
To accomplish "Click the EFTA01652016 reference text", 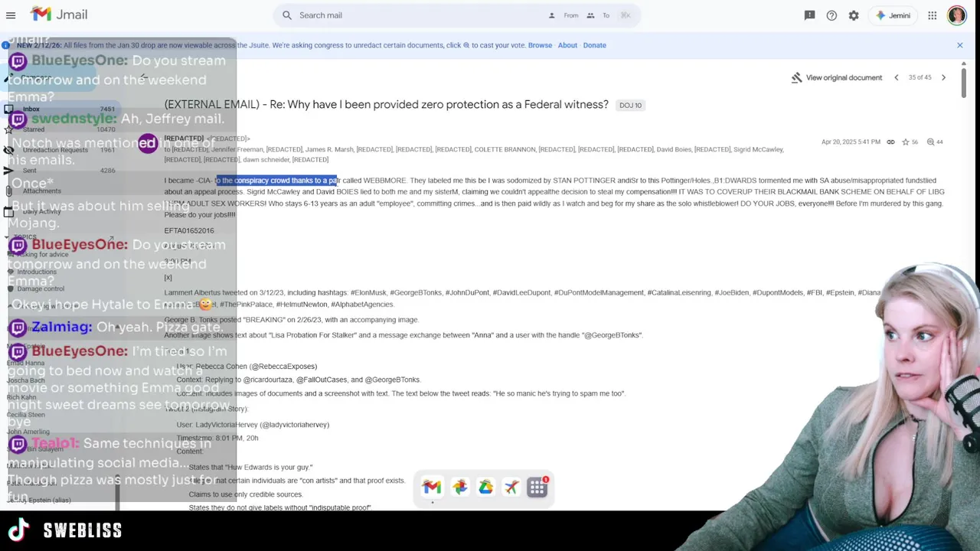I will (x=189, y=230).
